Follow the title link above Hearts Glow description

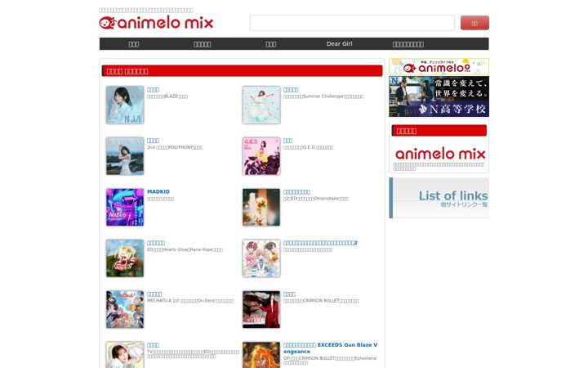156,243
